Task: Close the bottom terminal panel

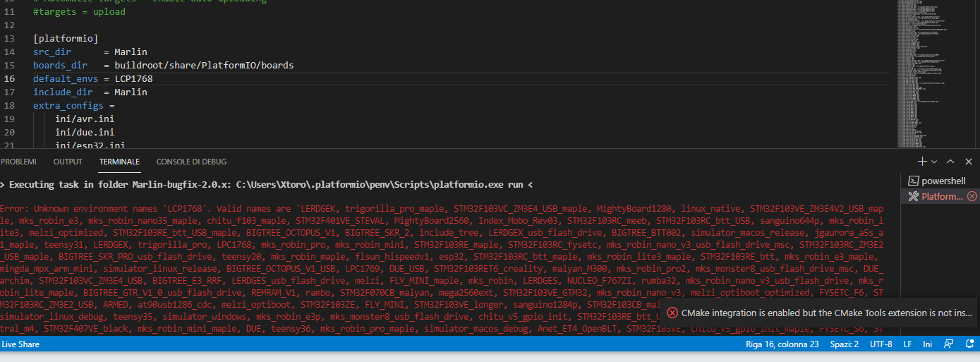Action: pyautogui.click(x=968, y=161)
